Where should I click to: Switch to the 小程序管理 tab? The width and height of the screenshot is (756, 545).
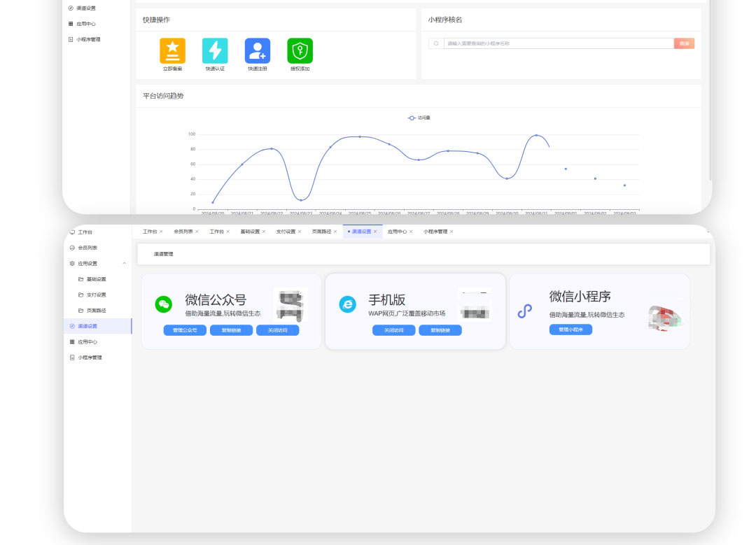click(435, 232)
